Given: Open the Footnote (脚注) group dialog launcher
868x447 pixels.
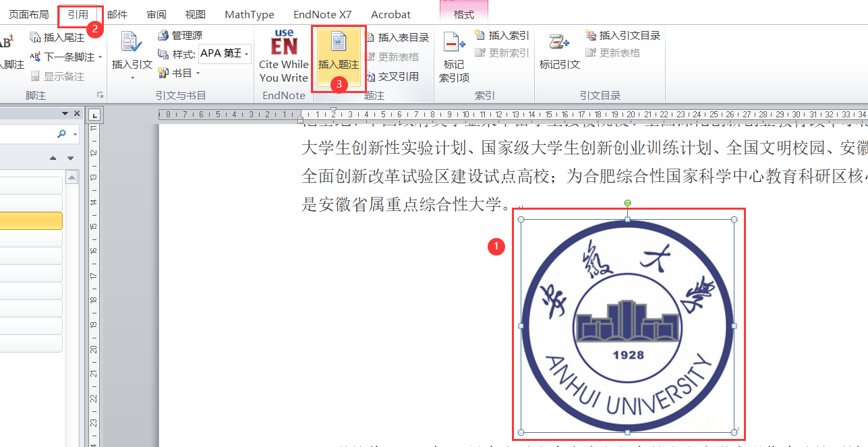Looking at the screenshot, I should pos(100,95).
